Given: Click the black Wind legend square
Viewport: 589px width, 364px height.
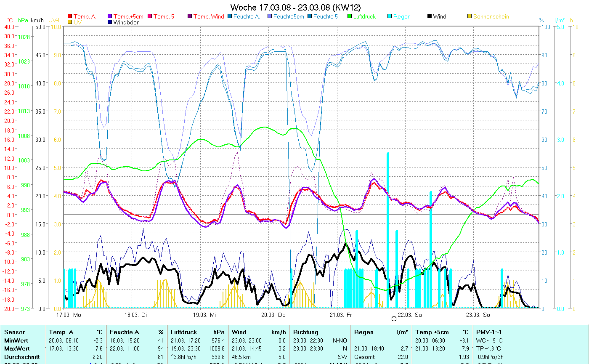Looking at the screenshot, I should coord(430,16).
